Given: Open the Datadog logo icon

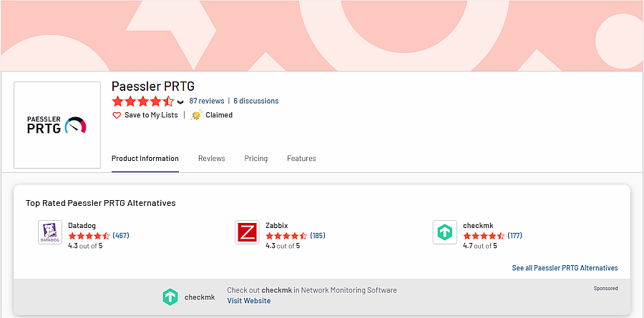Looking at the screenshot, I should (x=50, y=232).
